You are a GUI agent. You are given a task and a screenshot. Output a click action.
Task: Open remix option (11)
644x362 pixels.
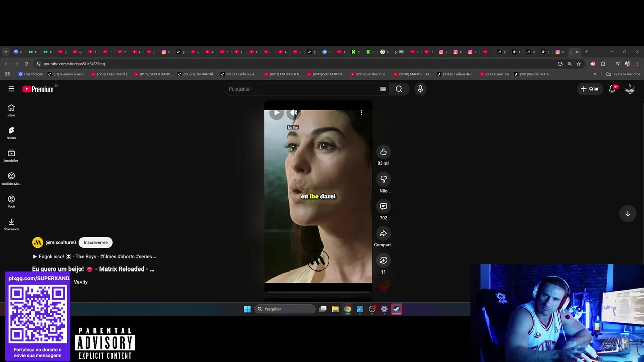pyautogui.click(x=383, y=260)
